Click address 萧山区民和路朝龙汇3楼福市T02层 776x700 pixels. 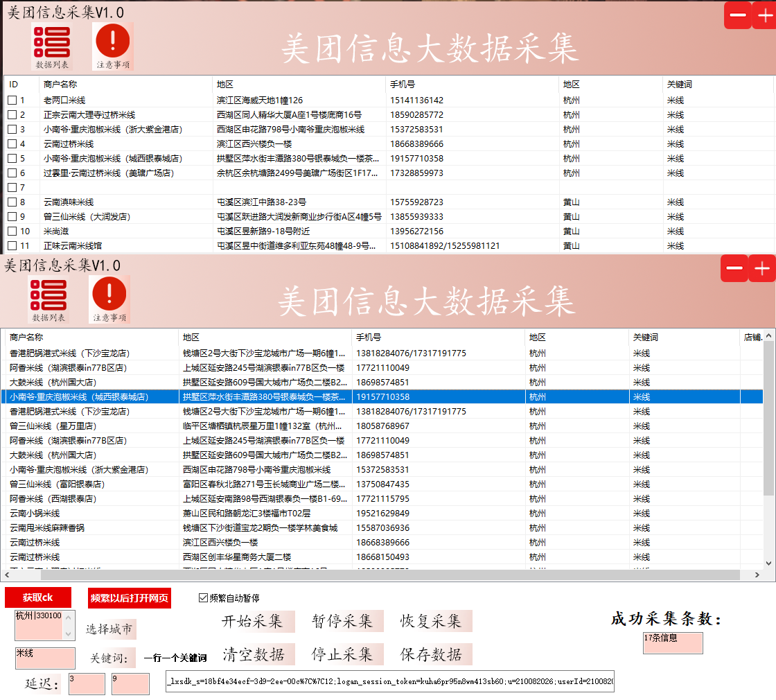247,514
